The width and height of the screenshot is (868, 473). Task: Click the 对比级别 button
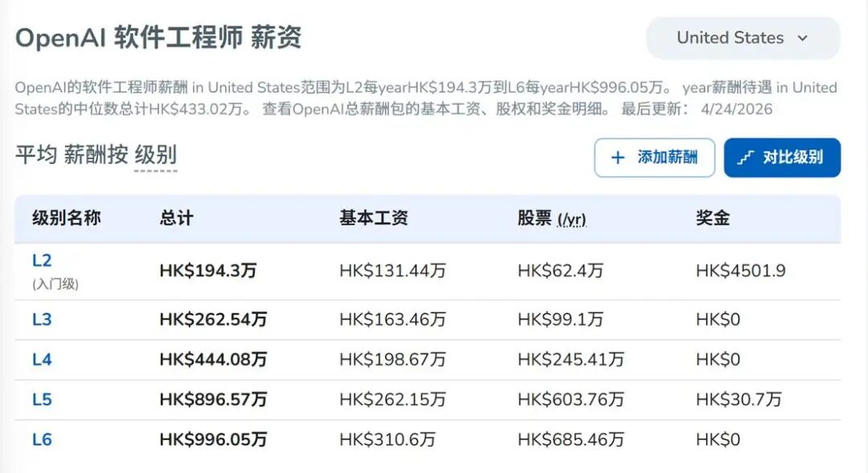coord(782,158)
